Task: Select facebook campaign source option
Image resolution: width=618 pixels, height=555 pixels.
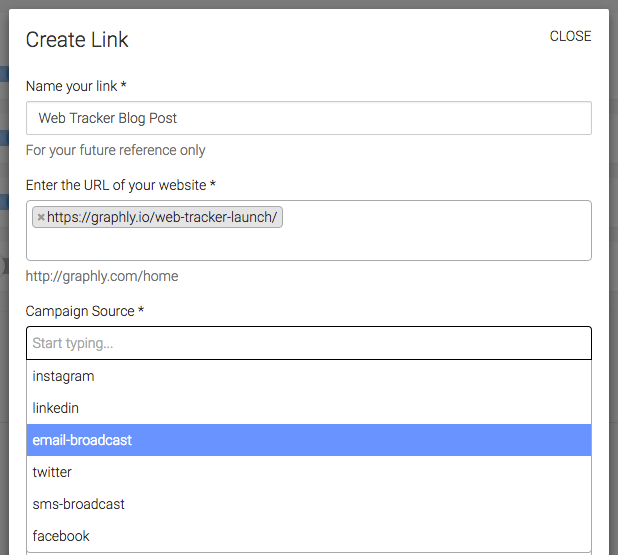Action: click(x=309, y=536)
